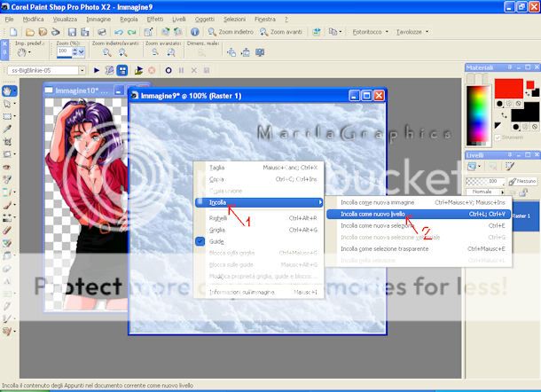Redo the last undone action
The width and height of the screenshot is (541, 392).
pyautogui.click(x=132, y=32)
